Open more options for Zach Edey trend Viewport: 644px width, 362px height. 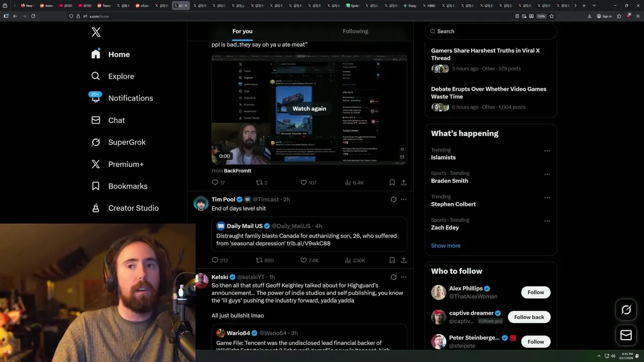click(547, 221)
